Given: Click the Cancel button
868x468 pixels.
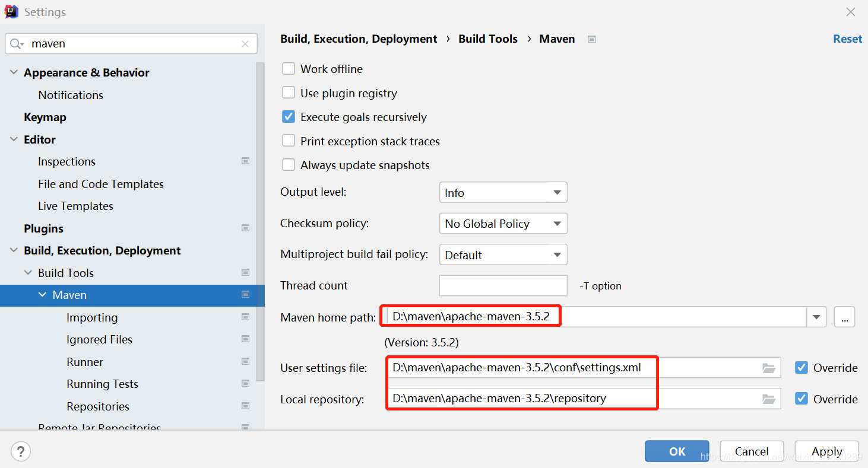Looking at the screenshot, I should pyautogui.click(x=752, y=451).
